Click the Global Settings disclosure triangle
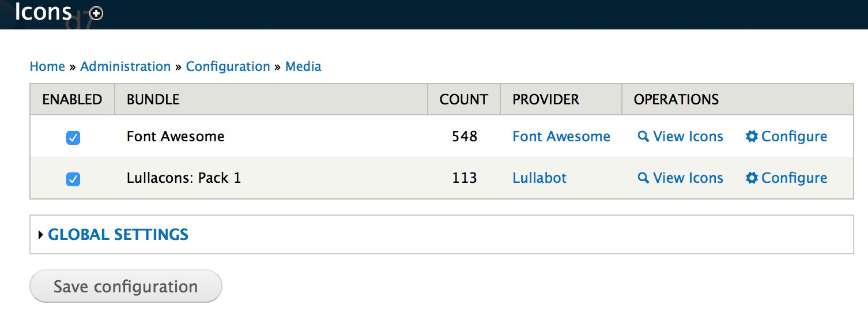This screenshot has width=868, height=316. click(41, 235)
